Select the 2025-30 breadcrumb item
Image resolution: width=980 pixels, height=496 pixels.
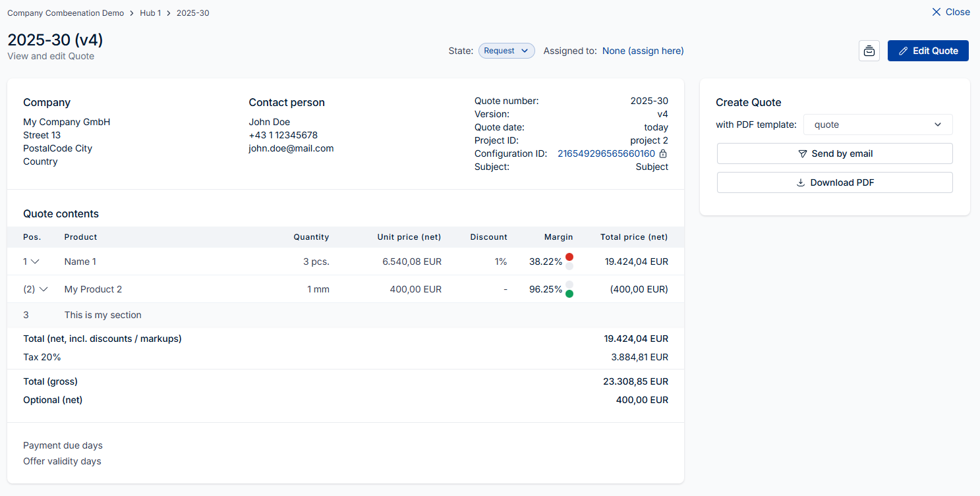pyautogui.click(x=192, y=13)
